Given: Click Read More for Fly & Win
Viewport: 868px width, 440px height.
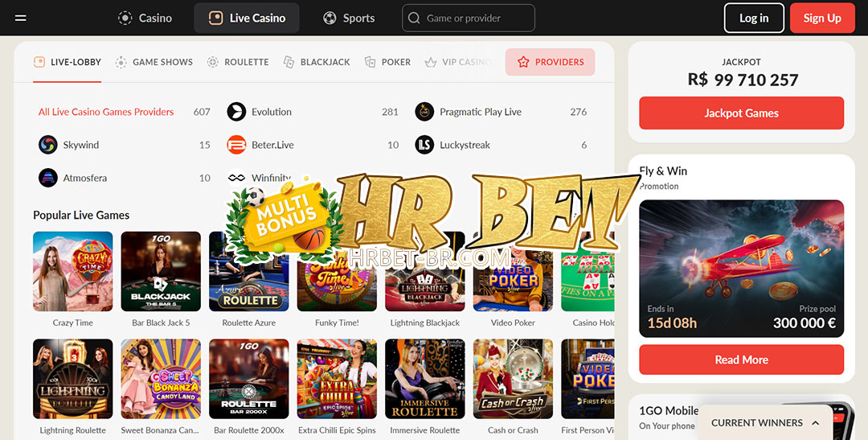Looking at the screenshot, I should (741, 360).
